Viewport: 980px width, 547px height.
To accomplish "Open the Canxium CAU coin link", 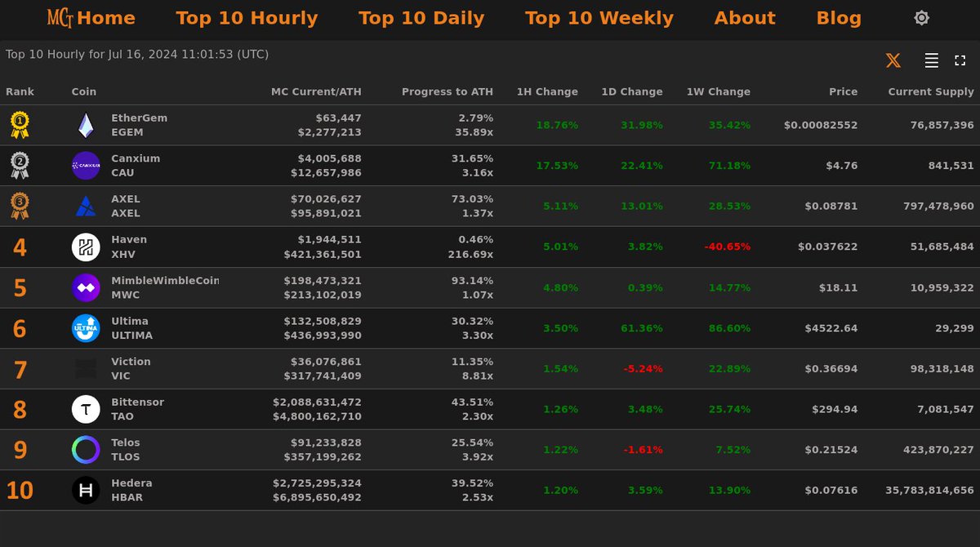I will pos(136,166).
